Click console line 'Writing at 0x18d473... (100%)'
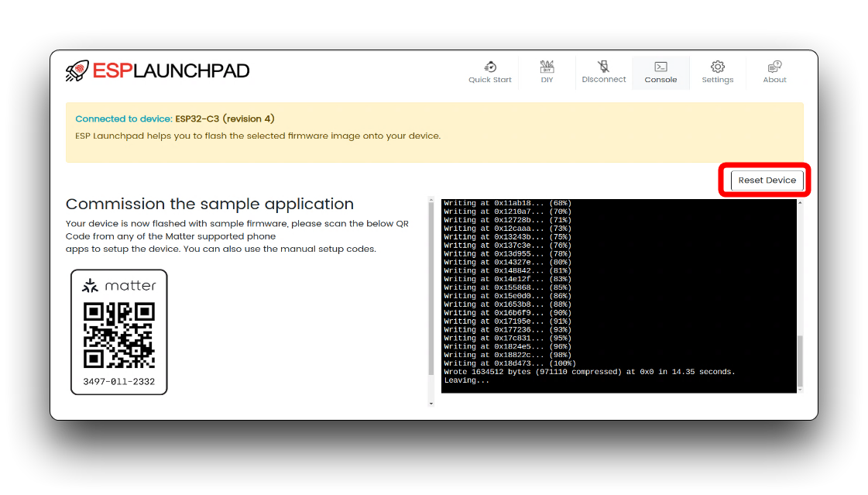The width and height of the screenshot is (868, 495). click(x=509, y=364)
